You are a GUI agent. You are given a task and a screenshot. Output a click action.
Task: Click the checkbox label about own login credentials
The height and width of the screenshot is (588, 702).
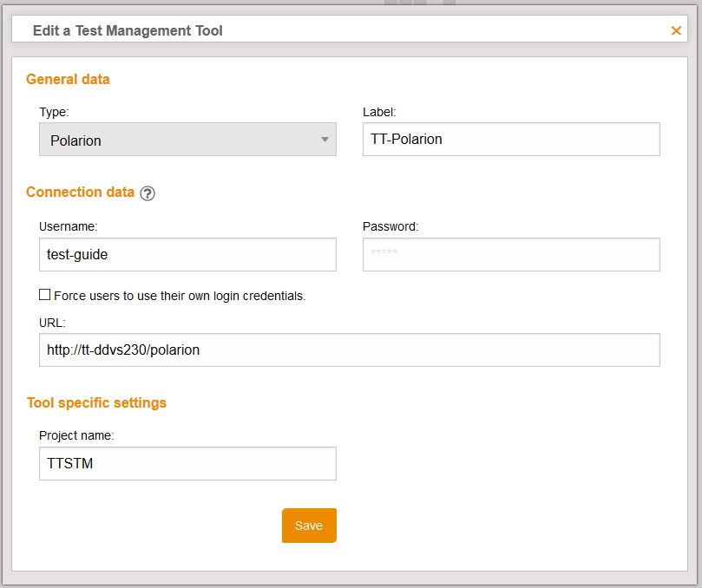tap(180, 296)
